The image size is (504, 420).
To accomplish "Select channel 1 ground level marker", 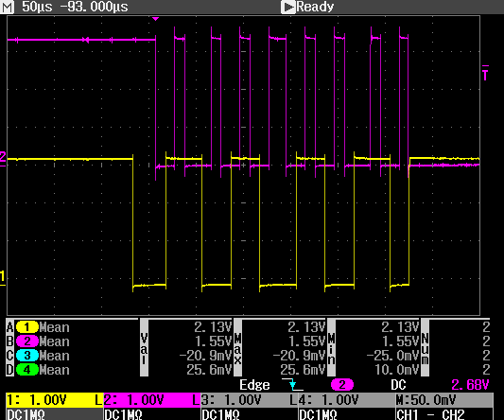I will (3, 277).
